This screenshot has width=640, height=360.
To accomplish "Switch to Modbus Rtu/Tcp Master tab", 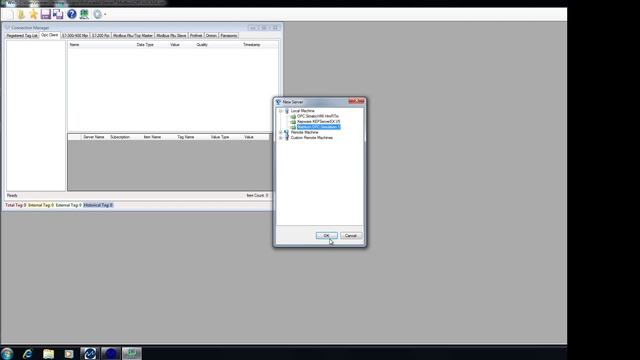I will coord(133,36).
